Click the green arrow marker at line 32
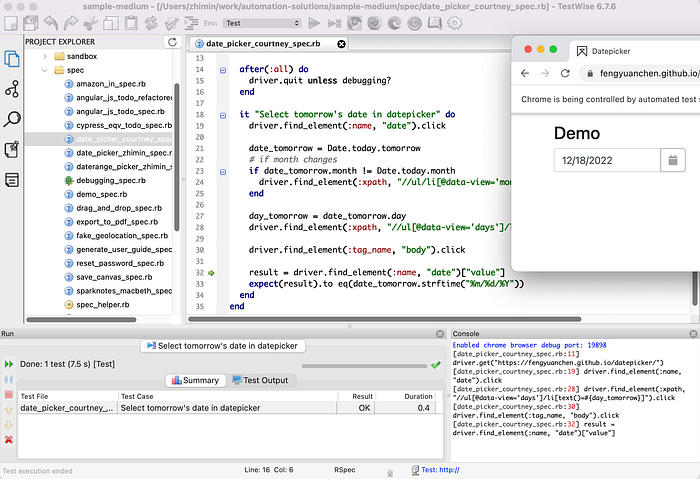 click(x=211, y=273)
